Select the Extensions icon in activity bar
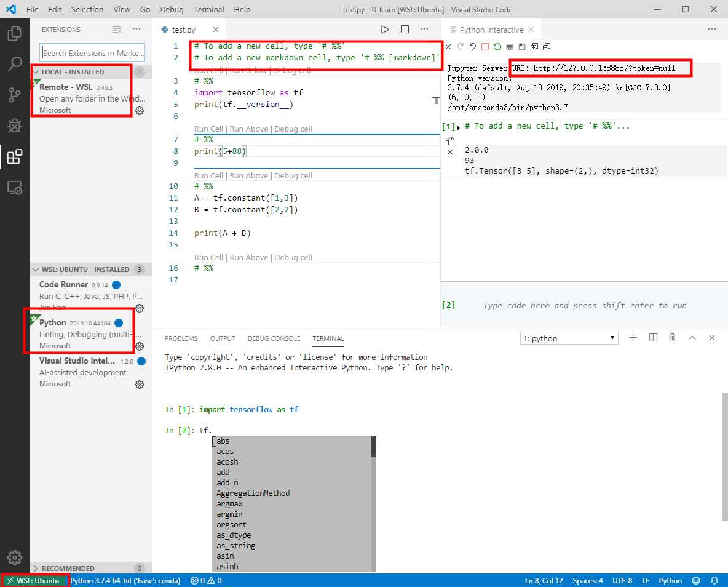 (14, 157)
